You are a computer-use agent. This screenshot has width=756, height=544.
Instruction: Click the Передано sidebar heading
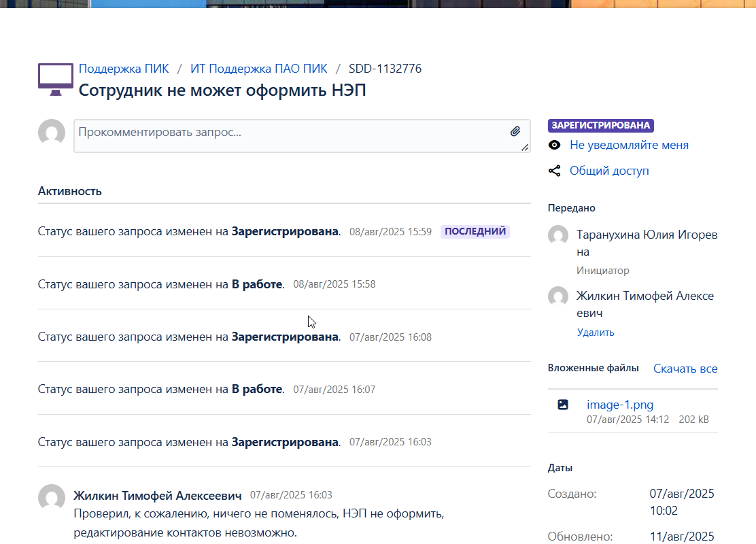pyautogui.click(x=571, y=208)
